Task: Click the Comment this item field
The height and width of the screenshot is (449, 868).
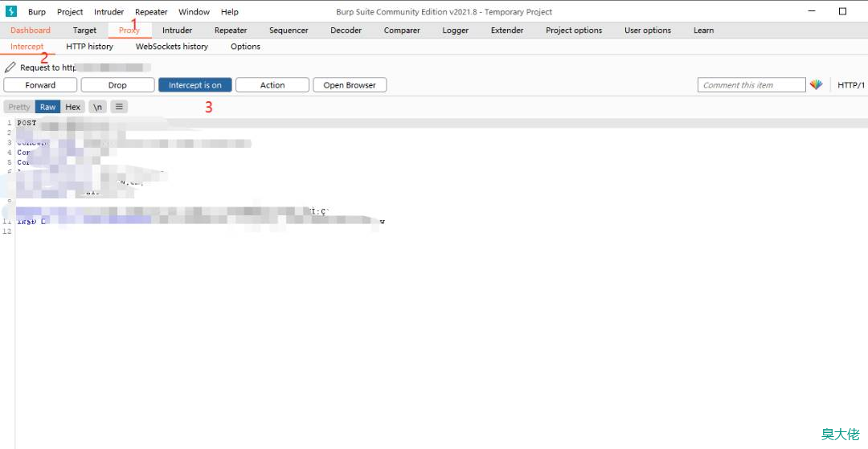Action: (x=751, y=85)
